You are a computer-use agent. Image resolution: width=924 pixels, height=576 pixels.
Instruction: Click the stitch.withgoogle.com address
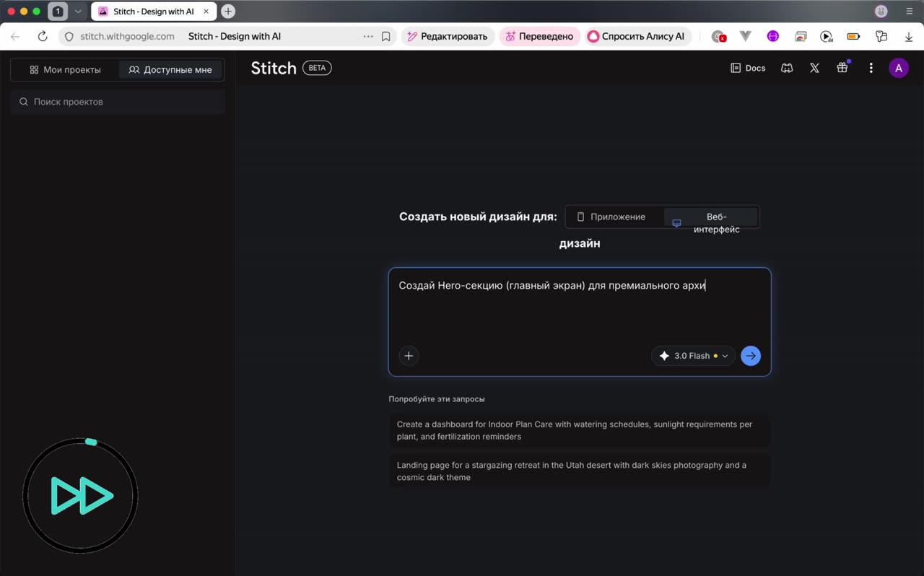click(127, 36)
